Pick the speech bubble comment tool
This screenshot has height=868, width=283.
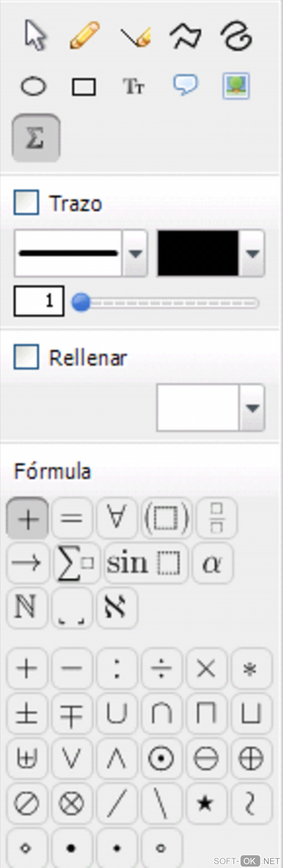tap(185, 85)
